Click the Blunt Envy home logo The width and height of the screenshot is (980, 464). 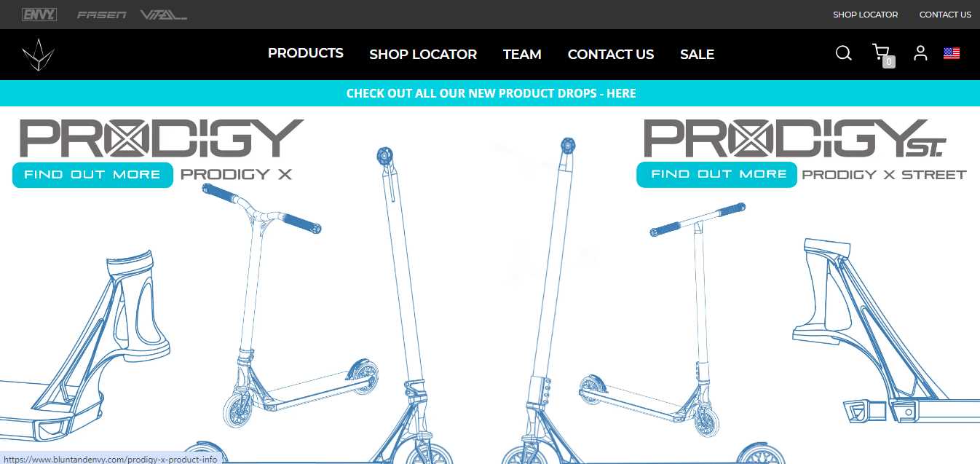coord(38,55)
